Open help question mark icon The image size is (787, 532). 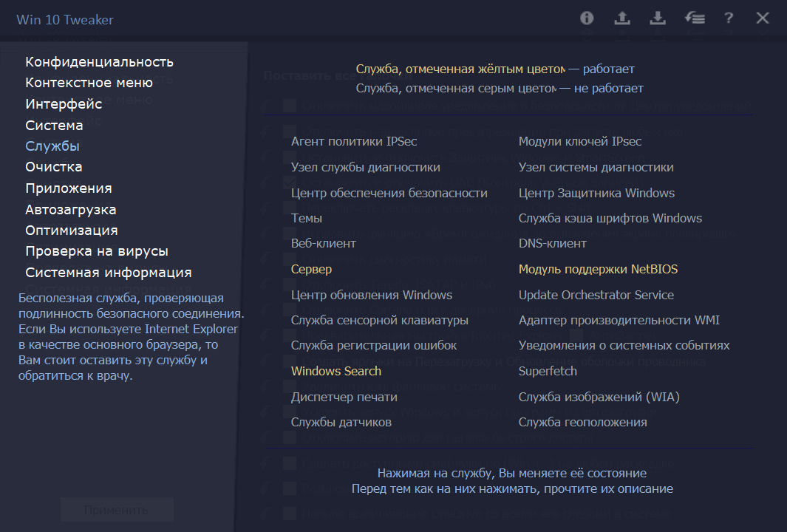[729, 18]
